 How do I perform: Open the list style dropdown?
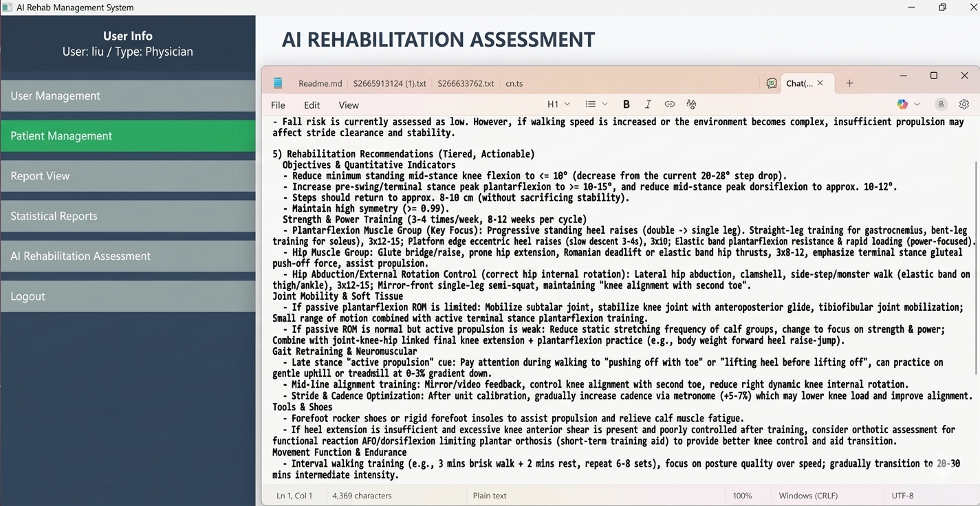point(596,104)
